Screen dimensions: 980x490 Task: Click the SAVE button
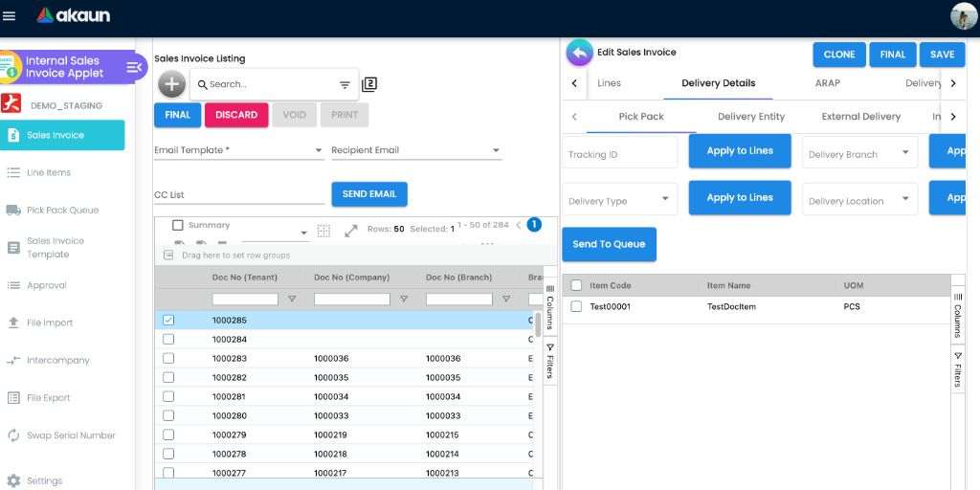point(943,55)
